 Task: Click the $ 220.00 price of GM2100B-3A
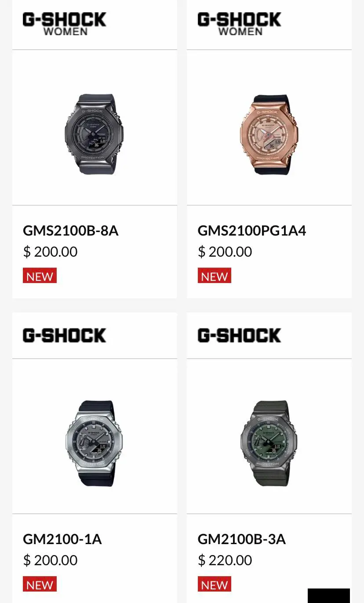[x=225, y=560]
